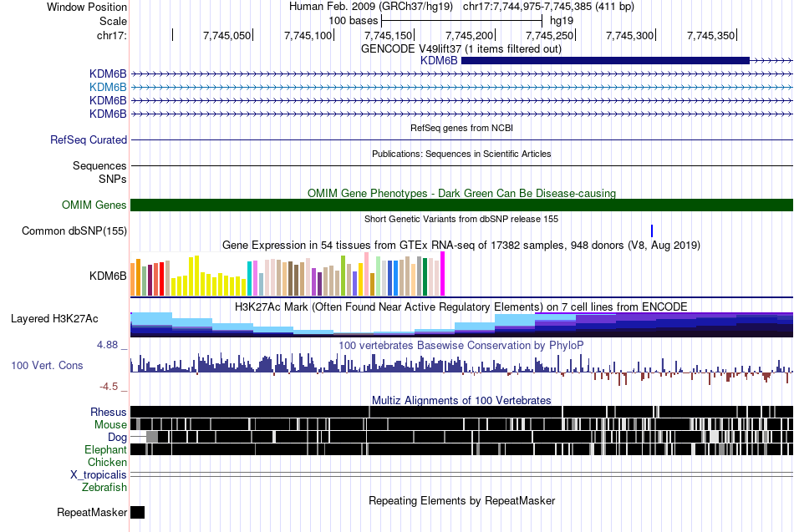Click the 'GENCODE V49lift37' track title
794x532 pixels.
click(461, 49)
